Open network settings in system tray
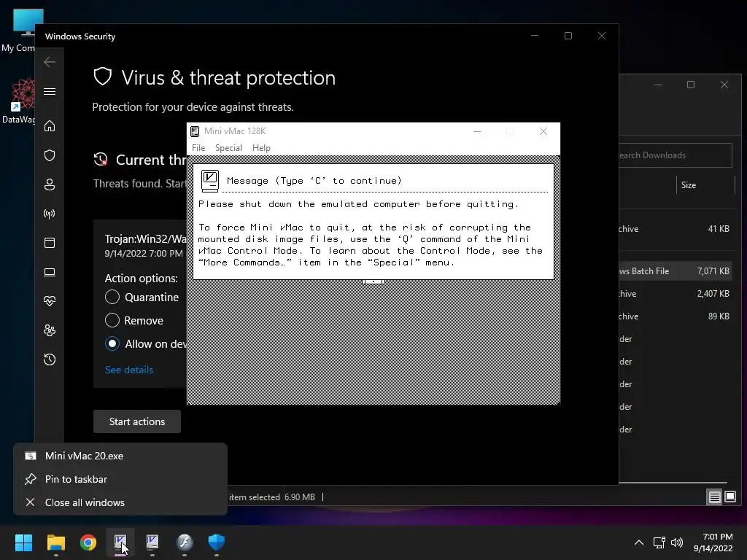The image size is (747, 560). [659, 542]
